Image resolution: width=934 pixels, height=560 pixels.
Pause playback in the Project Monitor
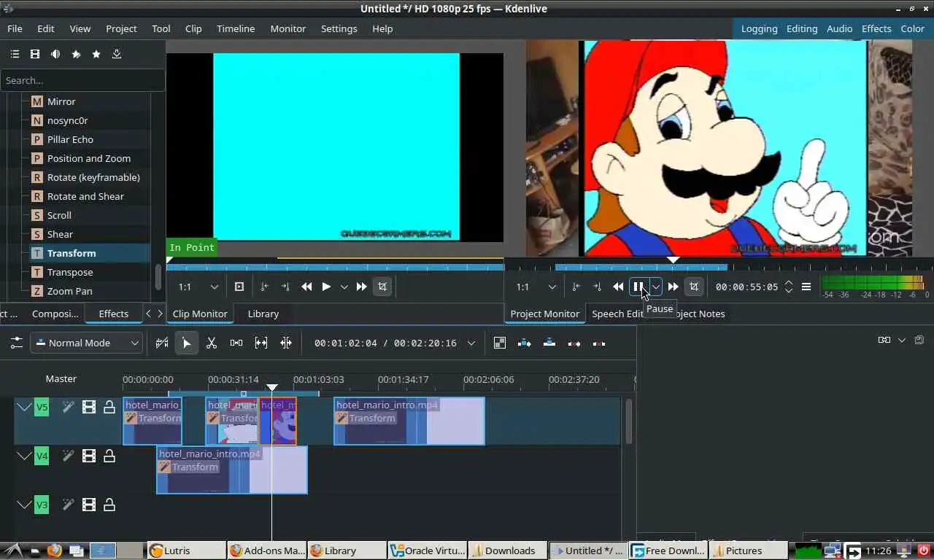tap(638, 287)
